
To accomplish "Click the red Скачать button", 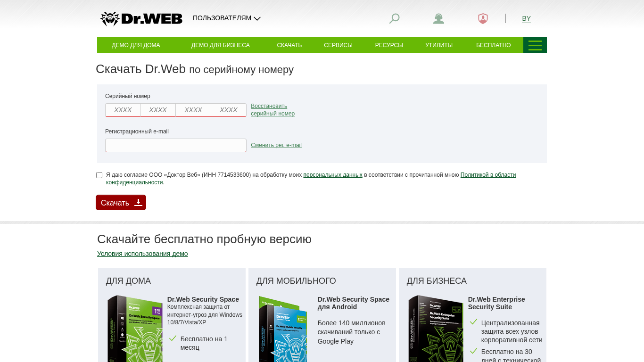I will coord(121,202).
